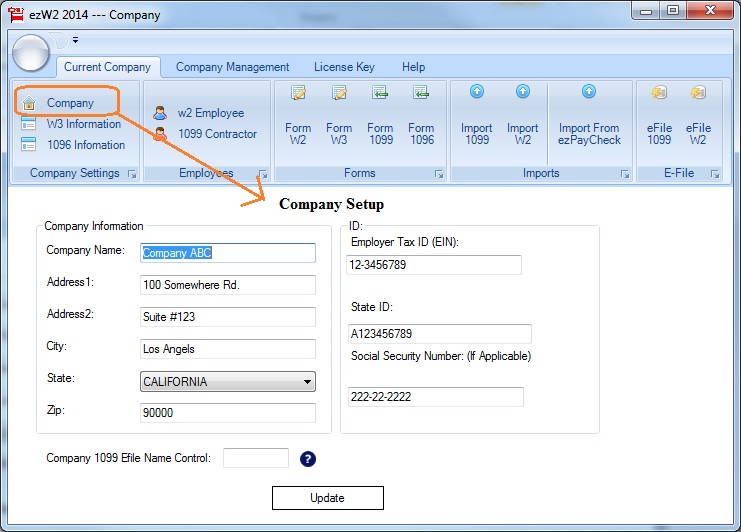741x532 pixels.
Task: Click the Import 1099 icon
Action: 477,92
